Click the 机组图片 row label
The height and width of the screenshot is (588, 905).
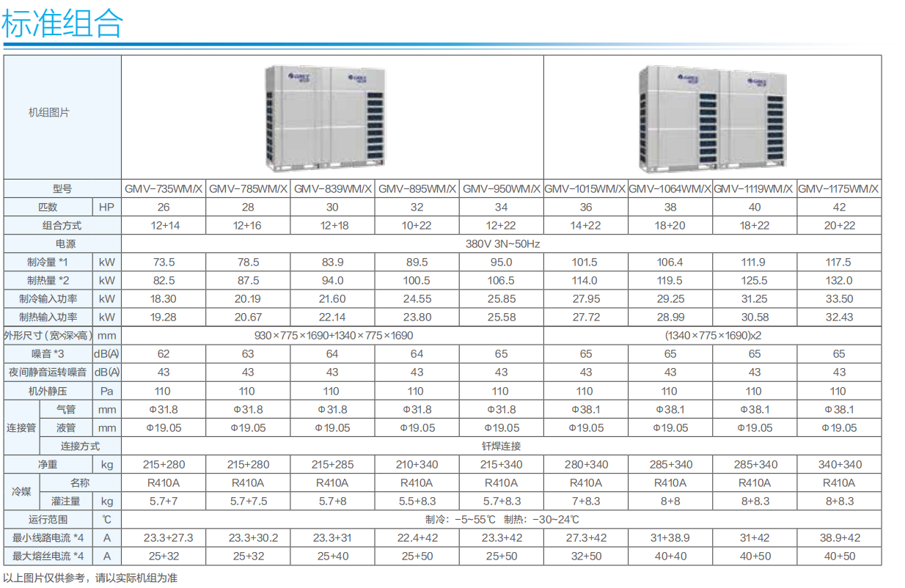48,112
